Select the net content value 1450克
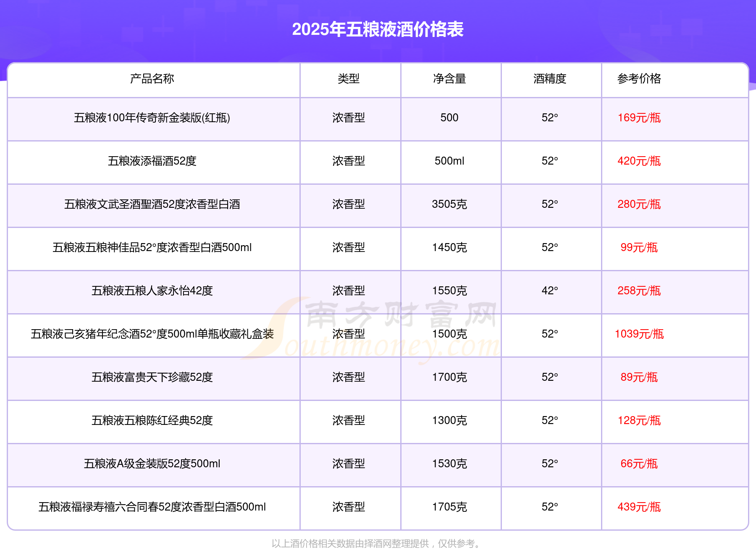This screenshot has width=756, height=550. 449,247
